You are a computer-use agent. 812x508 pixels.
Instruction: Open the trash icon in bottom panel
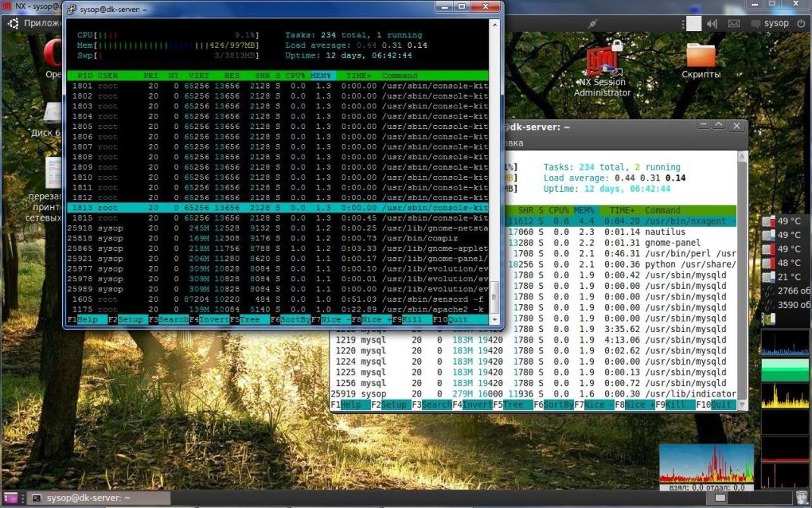801,498
